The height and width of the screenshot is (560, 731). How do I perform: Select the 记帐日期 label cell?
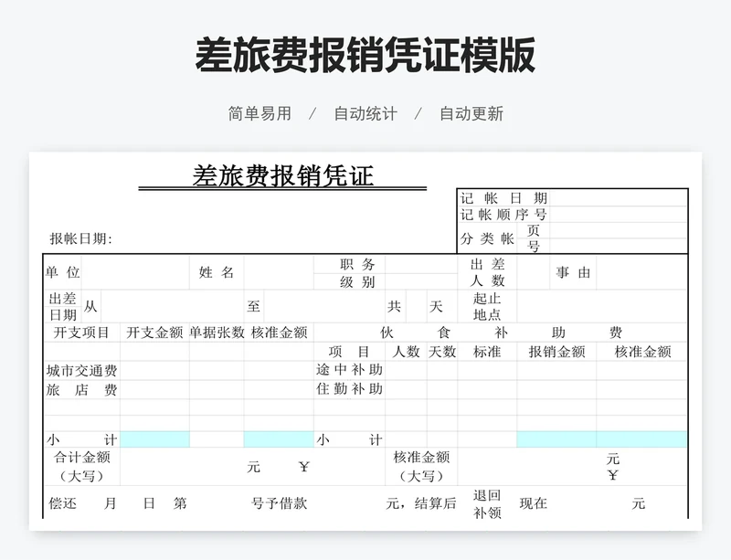click(503, 197)
